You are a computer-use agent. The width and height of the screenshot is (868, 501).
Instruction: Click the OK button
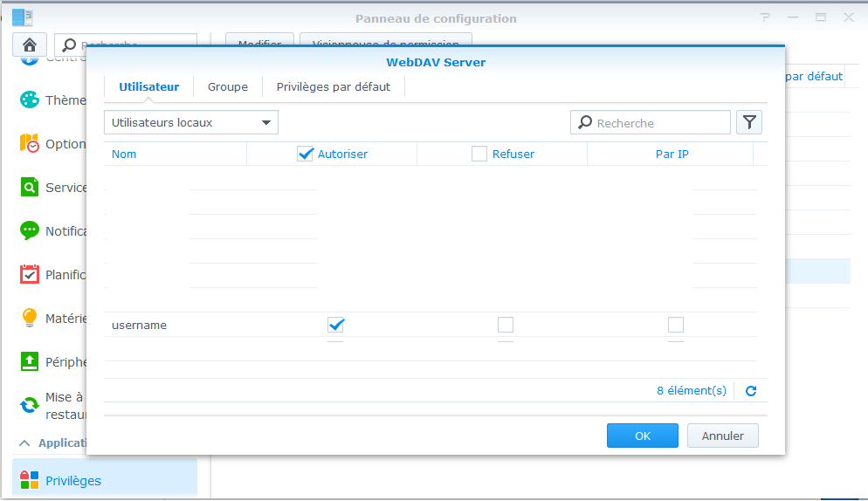click(642, 436)
